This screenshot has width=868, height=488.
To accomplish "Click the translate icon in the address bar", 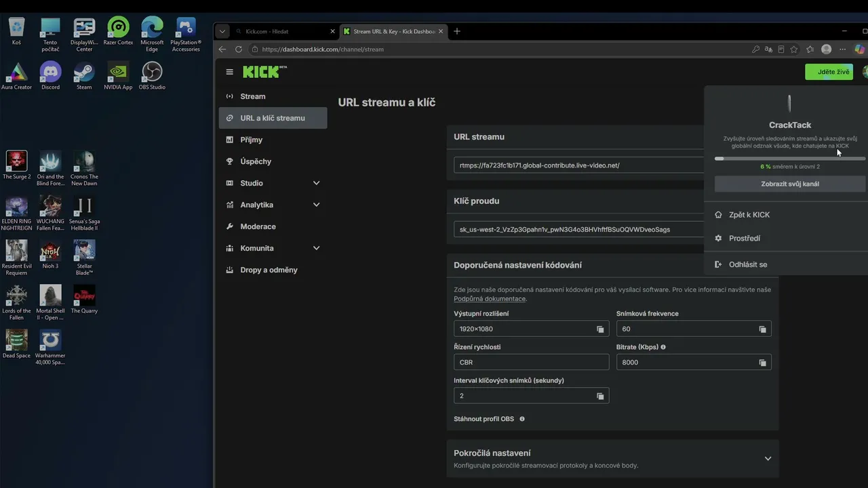I will 768,49.
